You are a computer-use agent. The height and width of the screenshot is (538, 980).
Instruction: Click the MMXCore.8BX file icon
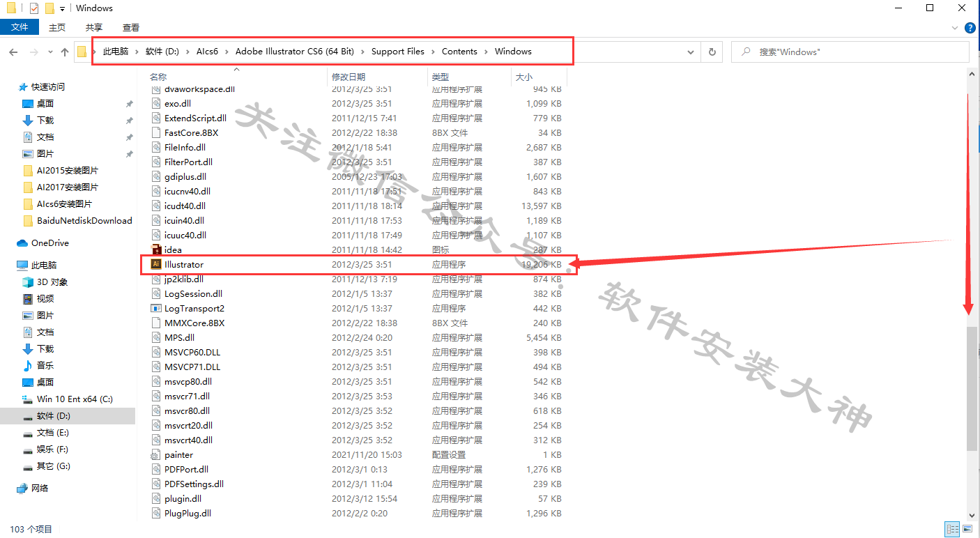coord(156,323)
